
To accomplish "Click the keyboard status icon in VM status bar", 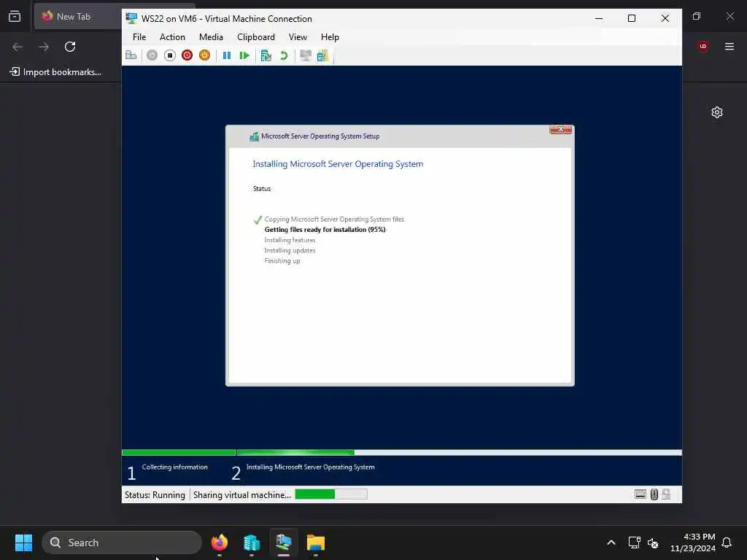I will click(x=640, y=494).
